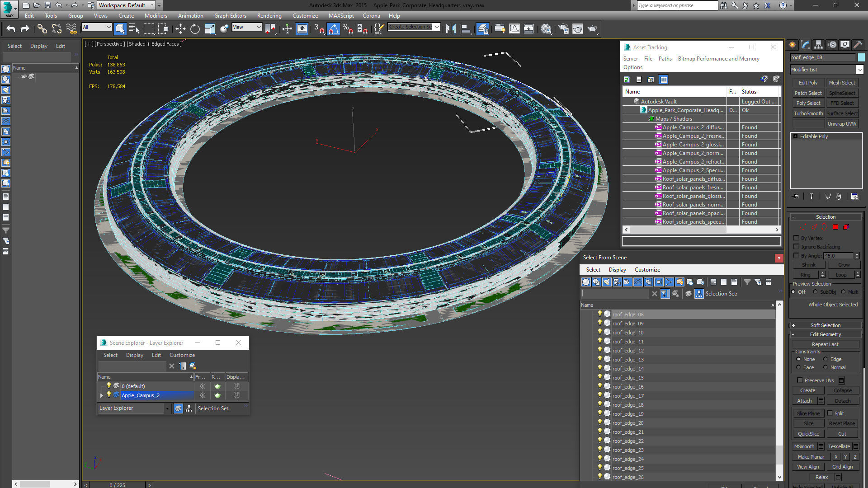Open the reference coordinate View dropdown
Image resolution: width=868 pixels, height=488 pixels.
pyautogui.click(x=259, y=27)
